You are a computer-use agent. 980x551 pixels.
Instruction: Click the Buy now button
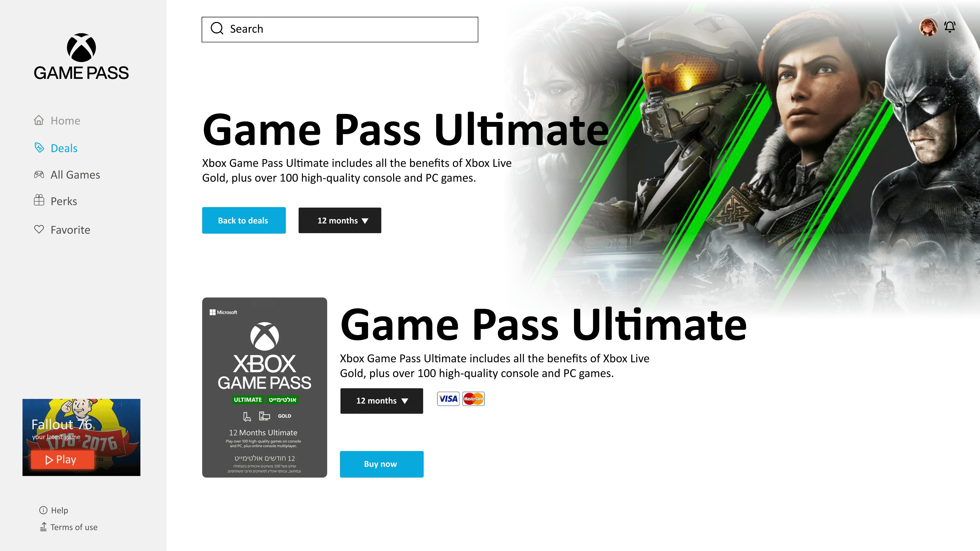[x=382, y=464]
